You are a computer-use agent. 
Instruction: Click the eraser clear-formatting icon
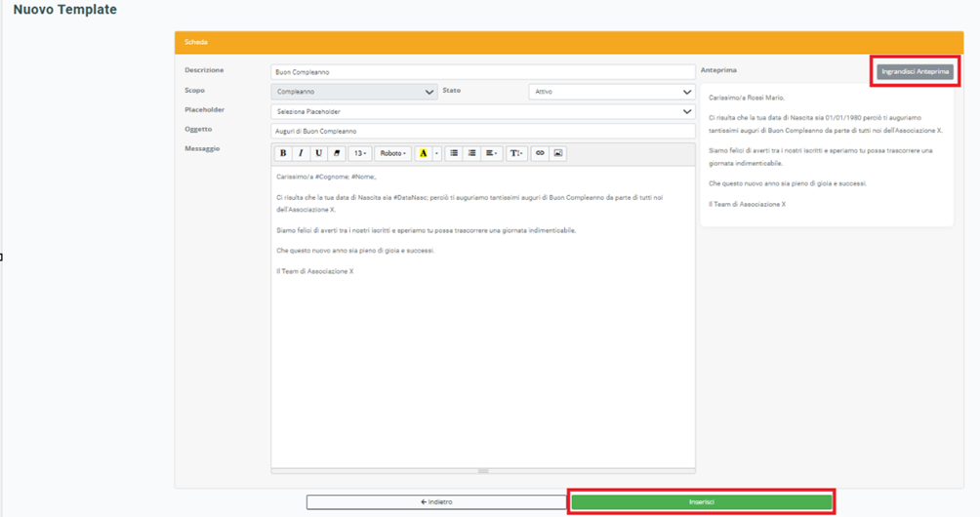click(337, 153)
